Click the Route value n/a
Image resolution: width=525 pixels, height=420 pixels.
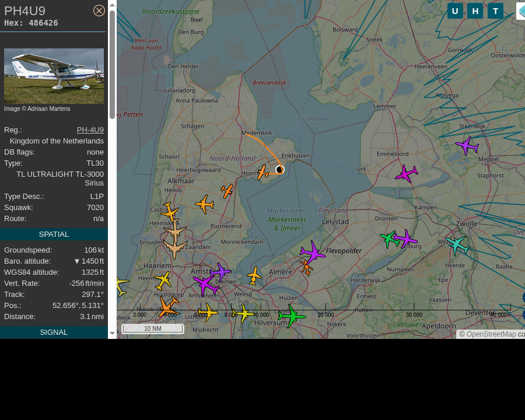point(99,218)
